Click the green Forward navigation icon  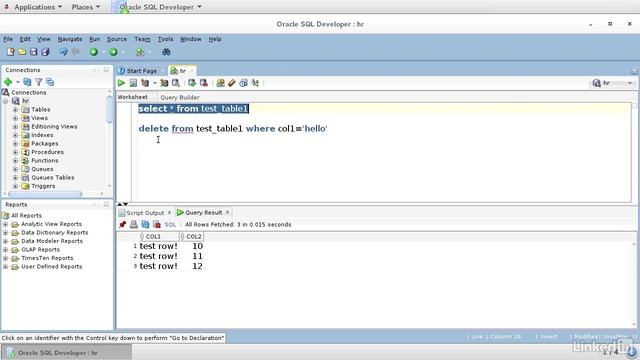(x=113, y=52)
